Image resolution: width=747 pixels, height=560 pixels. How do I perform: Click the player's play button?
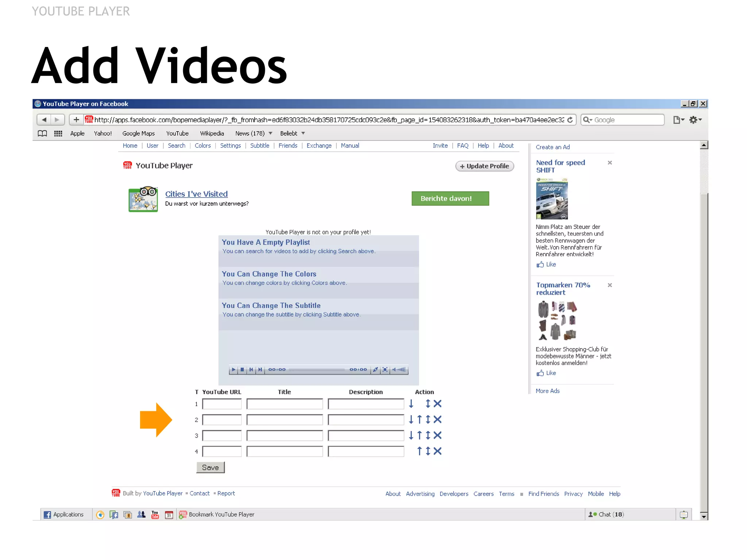233,370
